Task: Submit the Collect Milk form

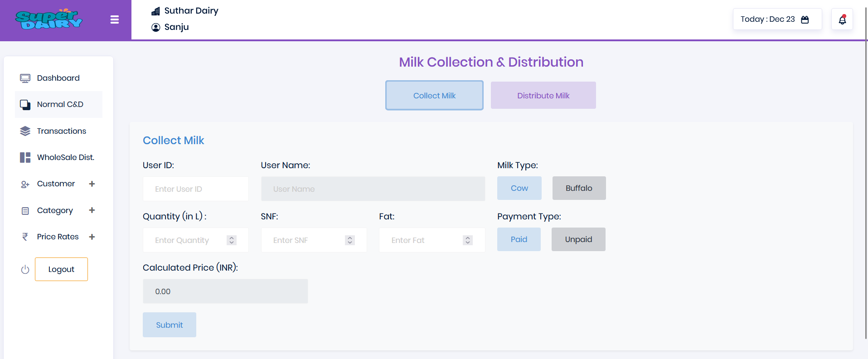Action: click(x=169, y=325)
